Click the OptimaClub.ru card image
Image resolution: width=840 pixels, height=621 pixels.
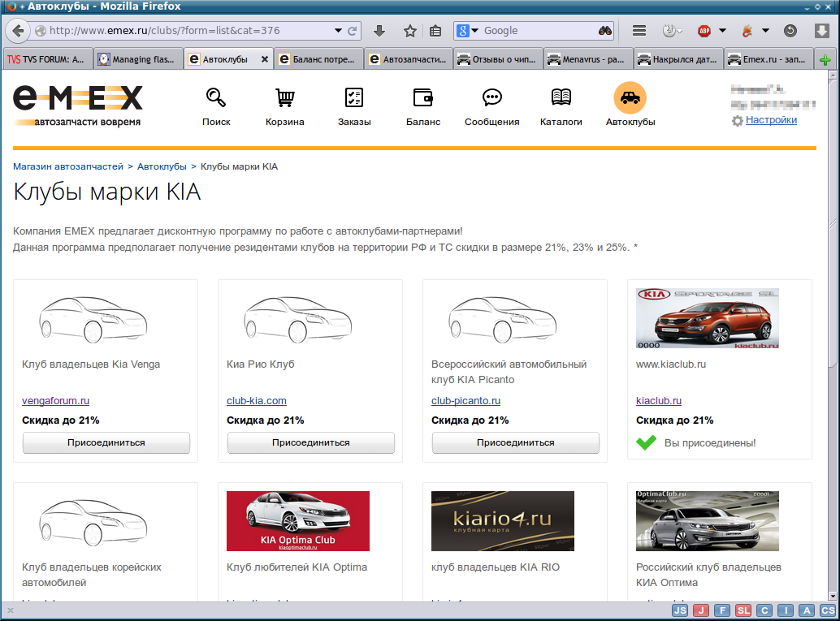[707, 521]
